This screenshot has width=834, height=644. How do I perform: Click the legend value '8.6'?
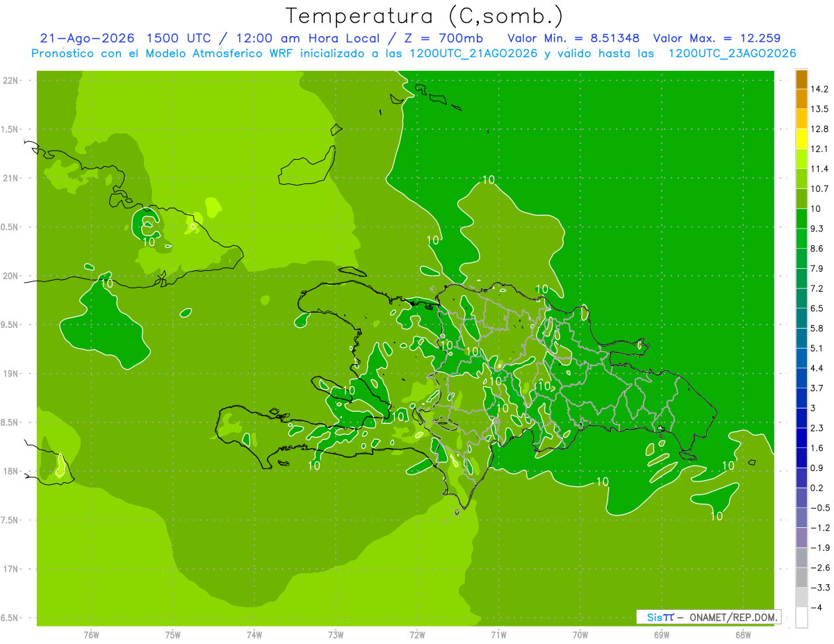click(x=817, y=249)
